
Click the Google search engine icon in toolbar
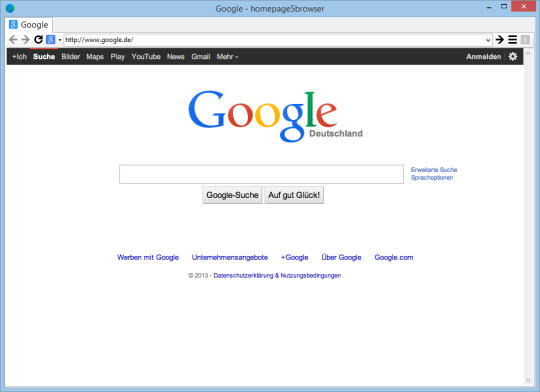click(50, 40)
